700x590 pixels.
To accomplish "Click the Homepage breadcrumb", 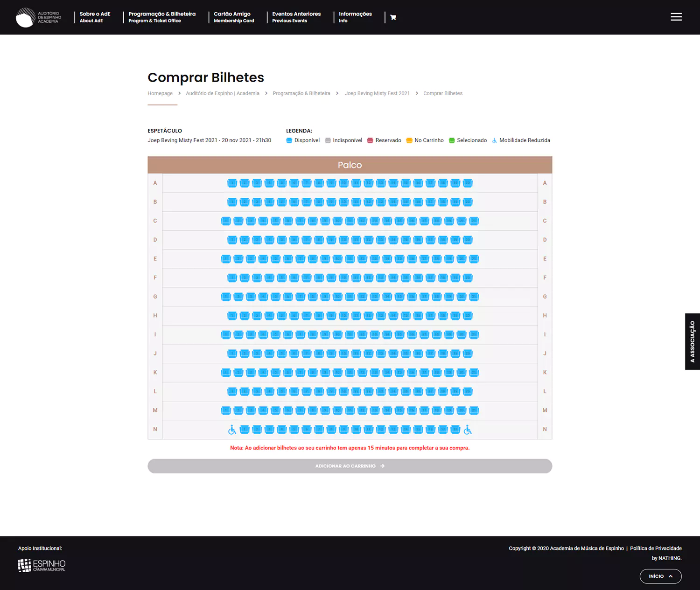I will tap(160, 93).
